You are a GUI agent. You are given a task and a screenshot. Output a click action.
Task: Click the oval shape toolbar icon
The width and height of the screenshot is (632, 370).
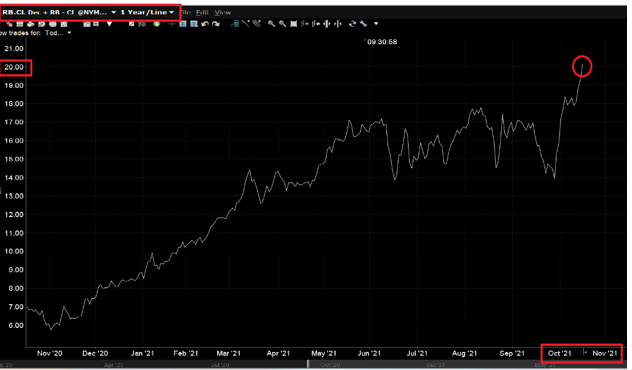[x=53, y=24]
